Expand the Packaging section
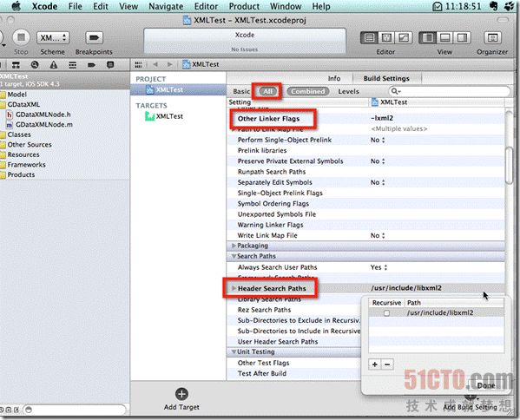Viewport: 520px width, 420px height. [x=234, y=246]
